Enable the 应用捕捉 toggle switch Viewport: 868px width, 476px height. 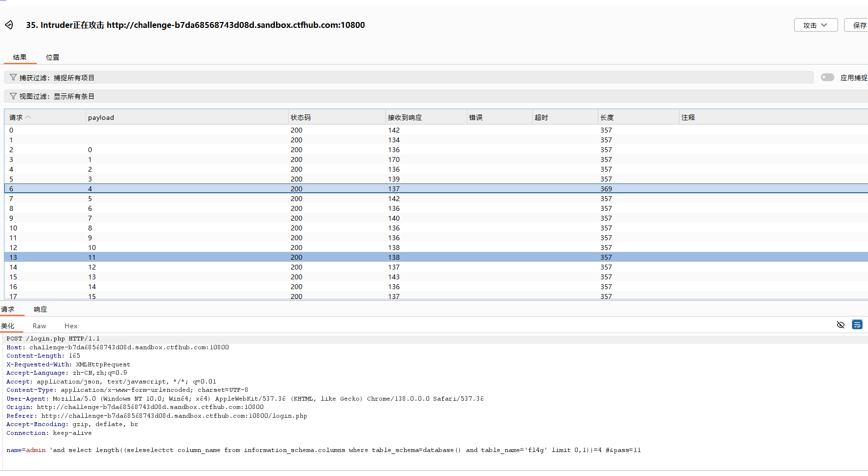(827, 77)
